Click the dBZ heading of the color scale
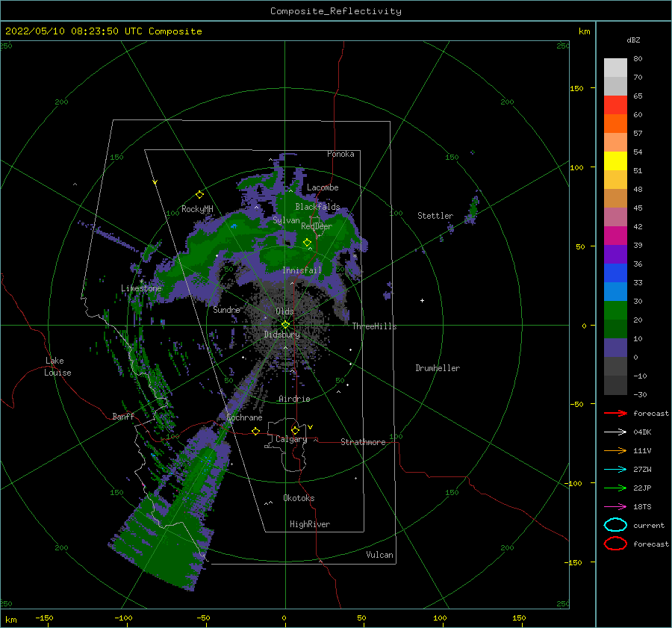Viewport: 672px width, 628px height. click(633, 40)
